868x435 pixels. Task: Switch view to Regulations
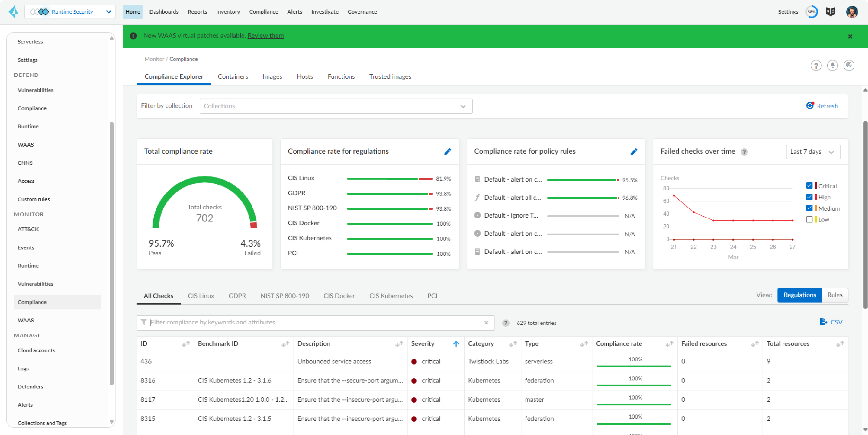tap(800, 295)
